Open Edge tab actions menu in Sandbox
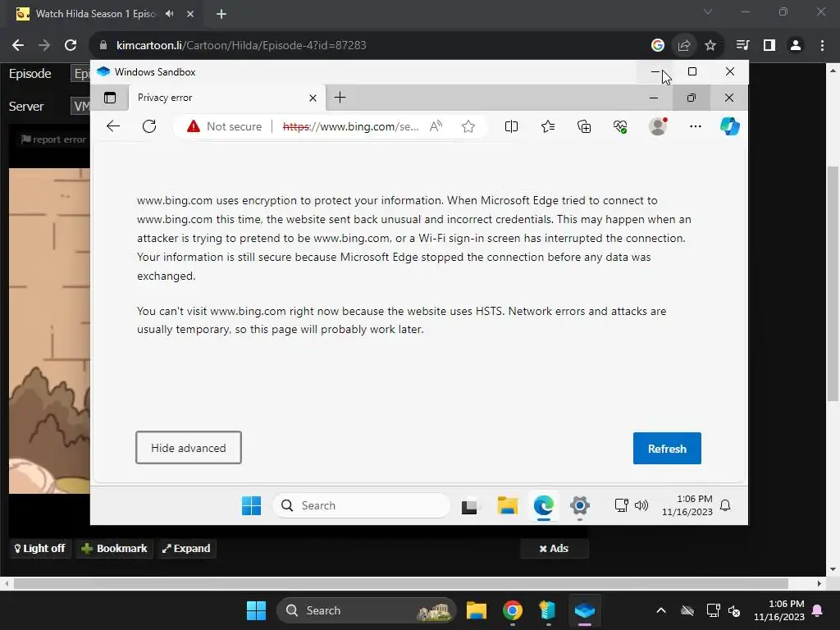Screen dimensions: 840x630 (x=110, y=98)
